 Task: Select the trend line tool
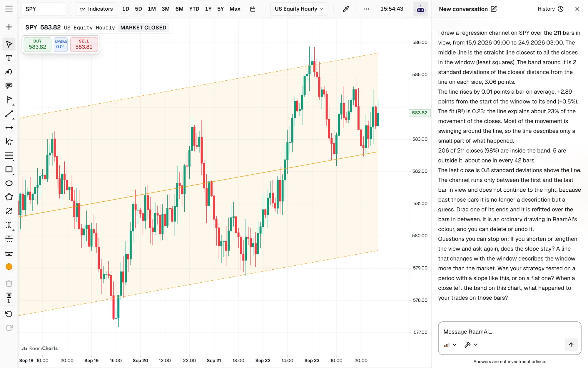pos(9,114)
